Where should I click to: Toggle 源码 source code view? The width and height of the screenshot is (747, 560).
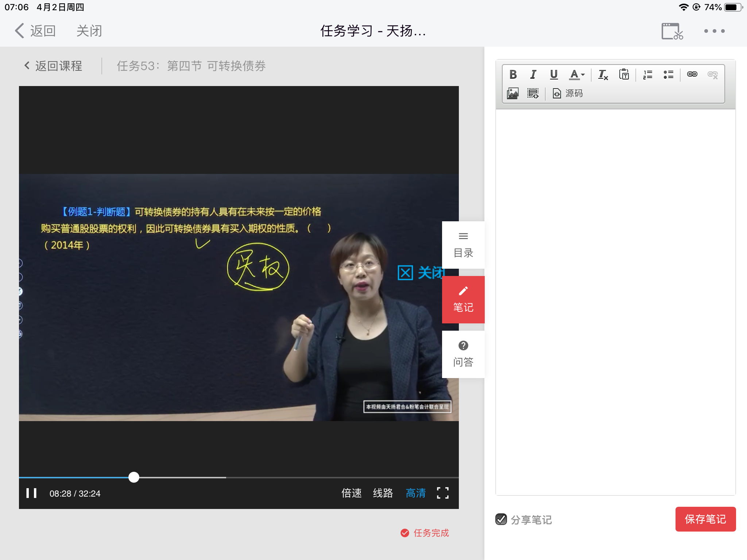point(568,93)
